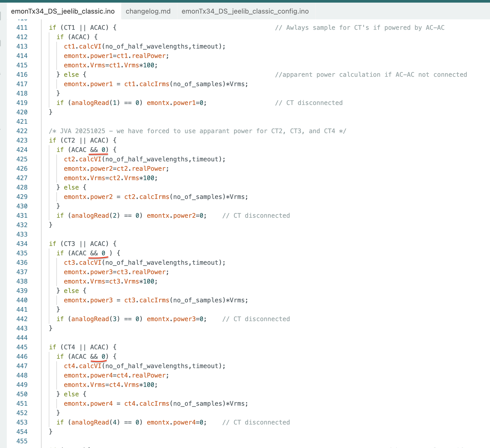The image size is (490, 448).
Task: Click analogRead(1) on line 419
Action: point(95,103)
